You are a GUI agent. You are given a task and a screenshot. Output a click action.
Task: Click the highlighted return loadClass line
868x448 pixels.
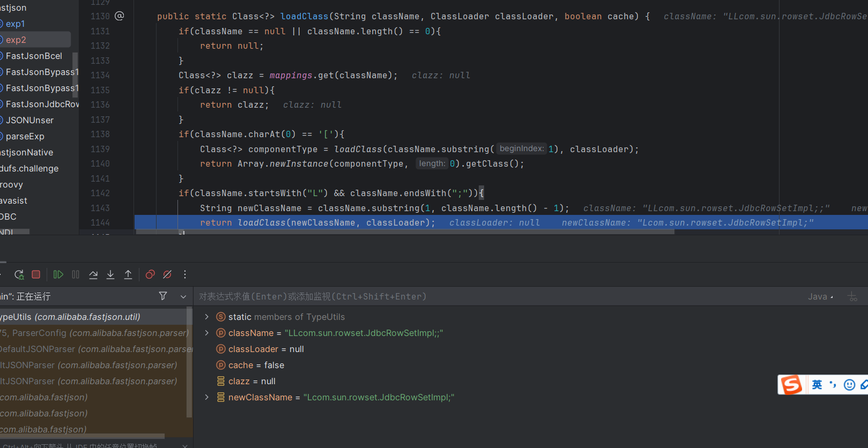501,222
